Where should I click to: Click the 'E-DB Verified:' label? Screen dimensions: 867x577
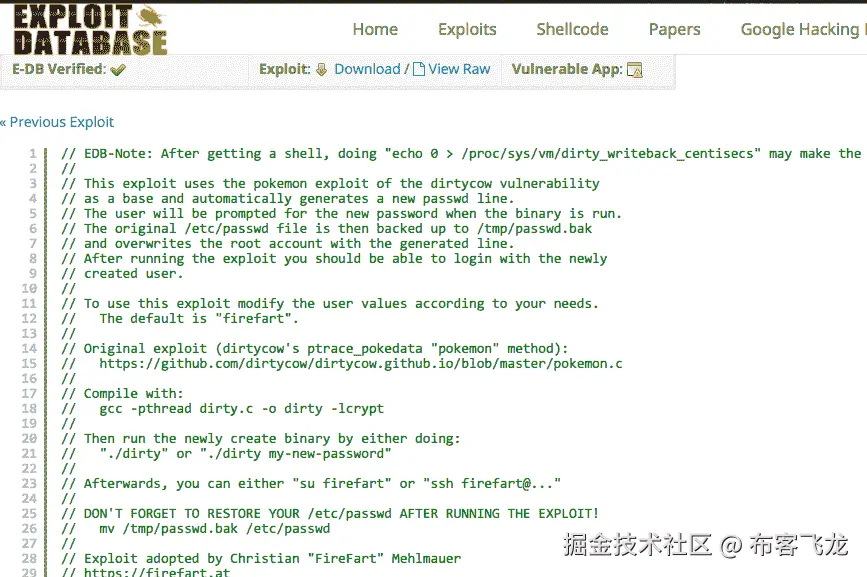59,69
